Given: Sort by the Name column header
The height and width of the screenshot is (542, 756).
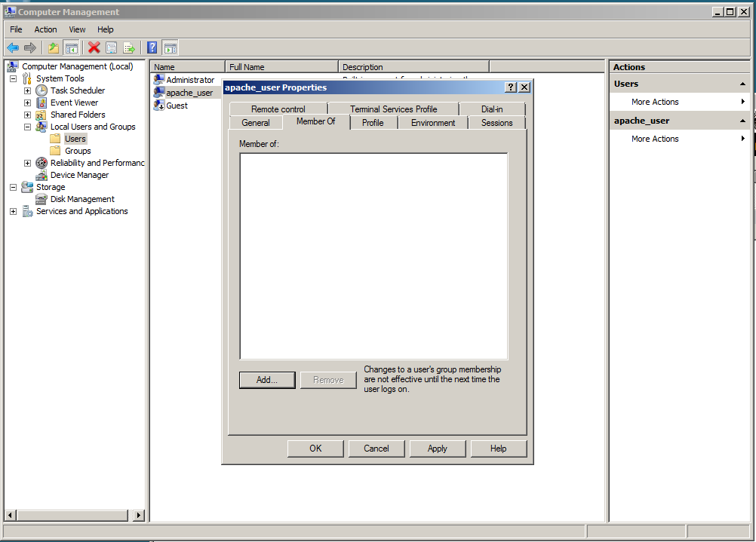Looking at the screenshot, I should click(x=188, y=67).
